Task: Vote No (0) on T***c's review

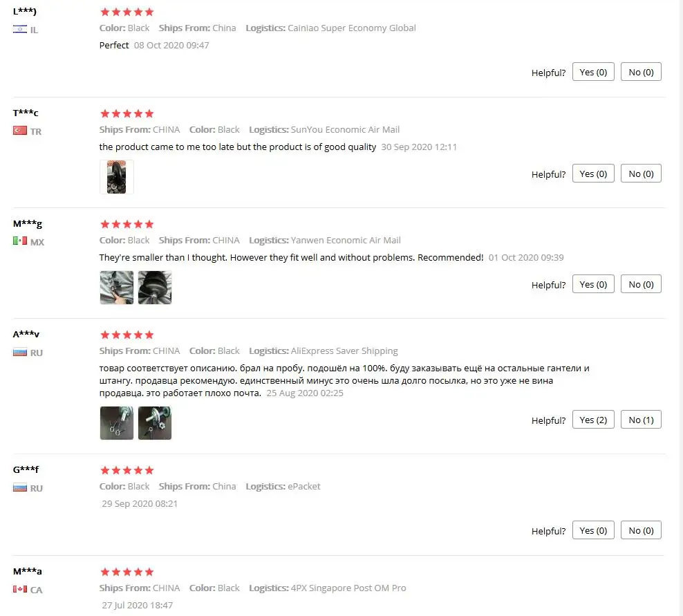Action: click(641, 174)
